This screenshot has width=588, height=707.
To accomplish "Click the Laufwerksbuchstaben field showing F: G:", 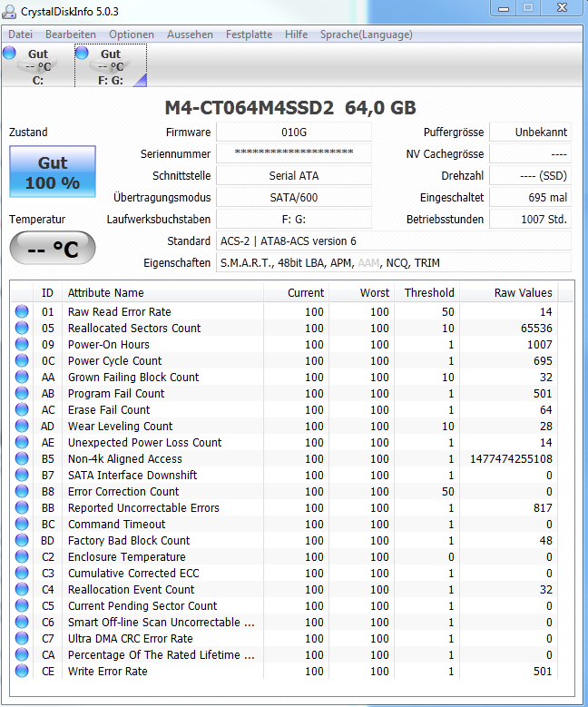I will [x=294, y=219].
